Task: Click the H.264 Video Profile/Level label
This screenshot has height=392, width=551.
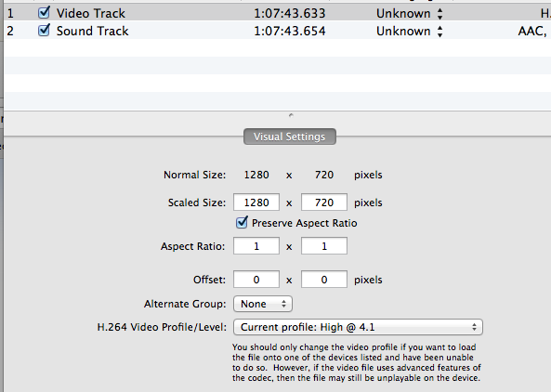Action: [x=162, y=327]
